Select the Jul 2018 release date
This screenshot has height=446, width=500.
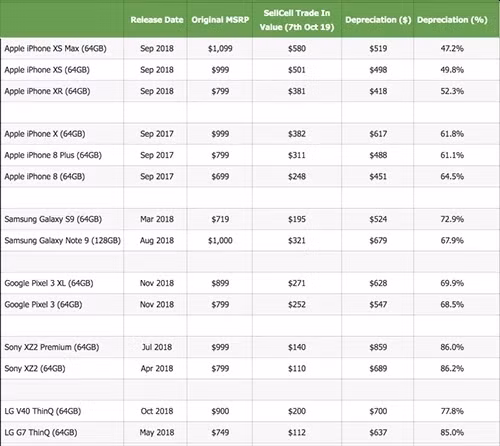tap(157, 347)
